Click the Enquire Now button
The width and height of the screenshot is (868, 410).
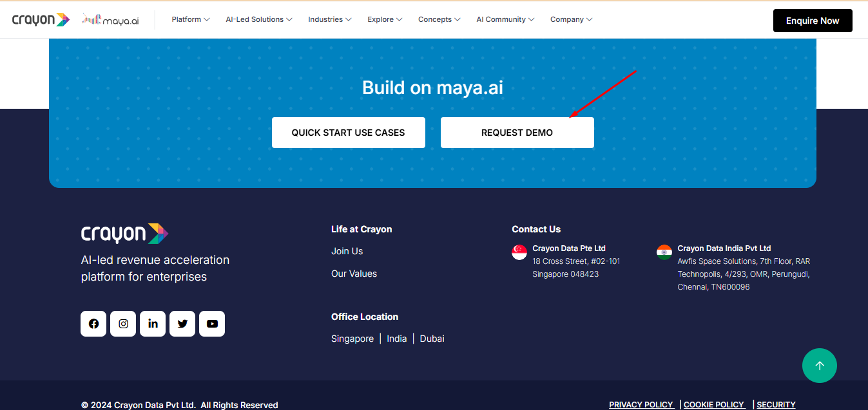(x=813, y=21)
